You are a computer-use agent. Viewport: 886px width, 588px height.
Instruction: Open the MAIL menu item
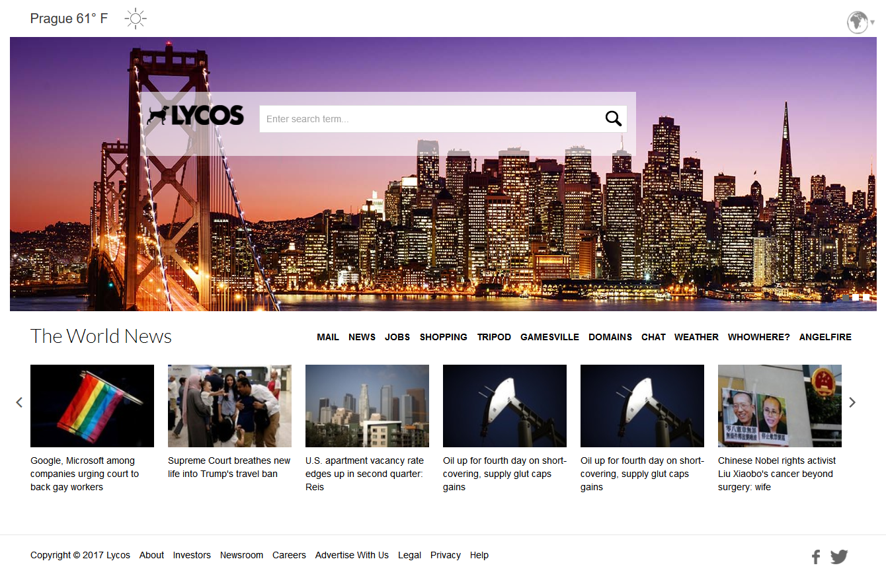(x=328, y=337)
